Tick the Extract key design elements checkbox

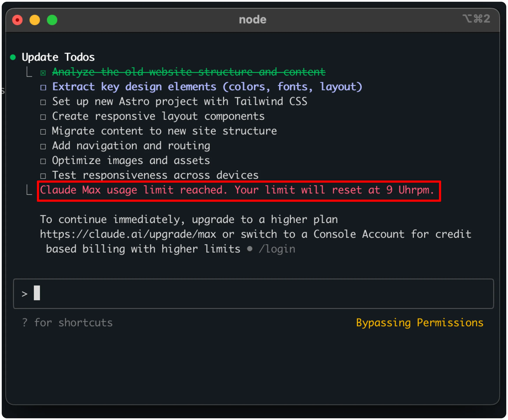tap(43, 87)
